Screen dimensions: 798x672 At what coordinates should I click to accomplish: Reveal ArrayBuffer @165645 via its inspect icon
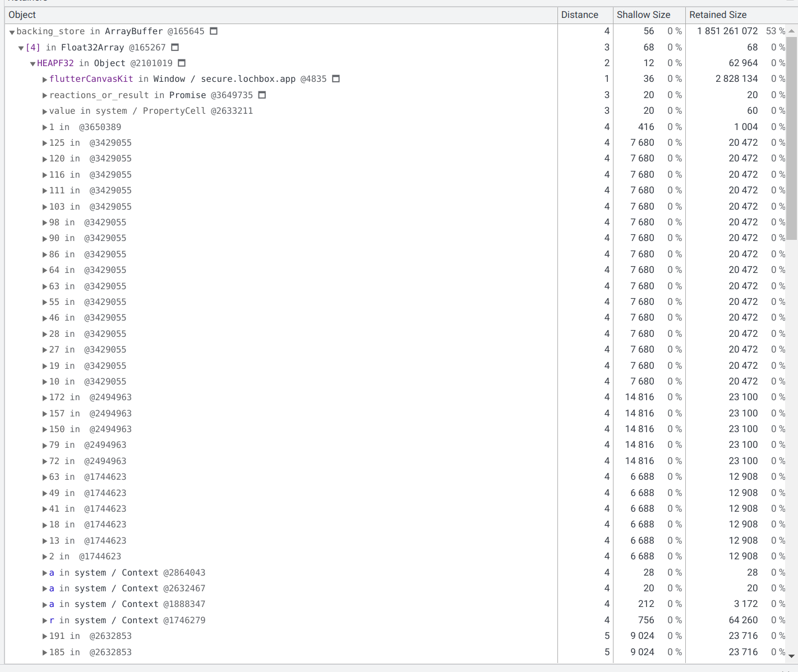[x=213, y=31]
